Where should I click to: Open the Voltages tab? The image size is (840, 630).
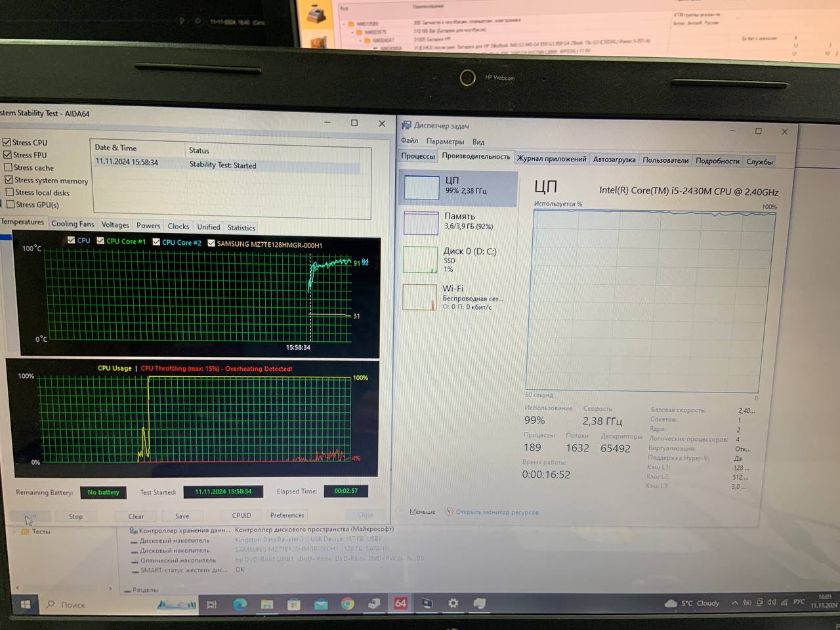115,224
